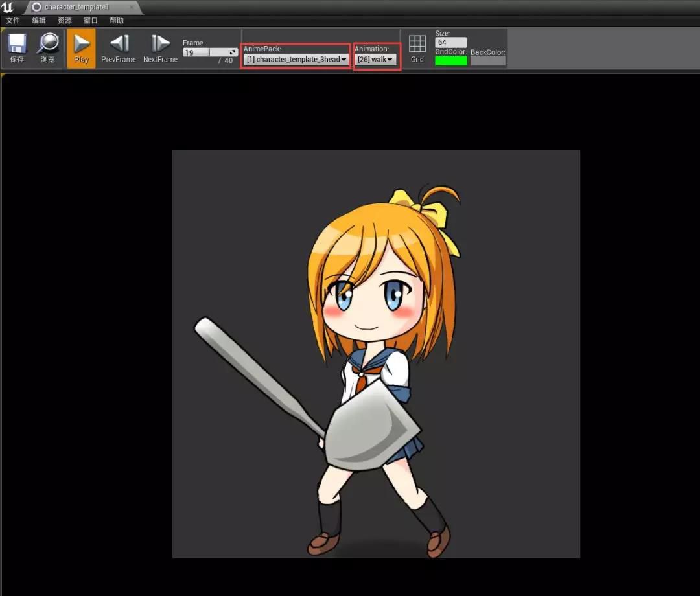Click the character preview in viewport
Image resolution: width=700 pixels, height=596 pixels.
(376, 354)
